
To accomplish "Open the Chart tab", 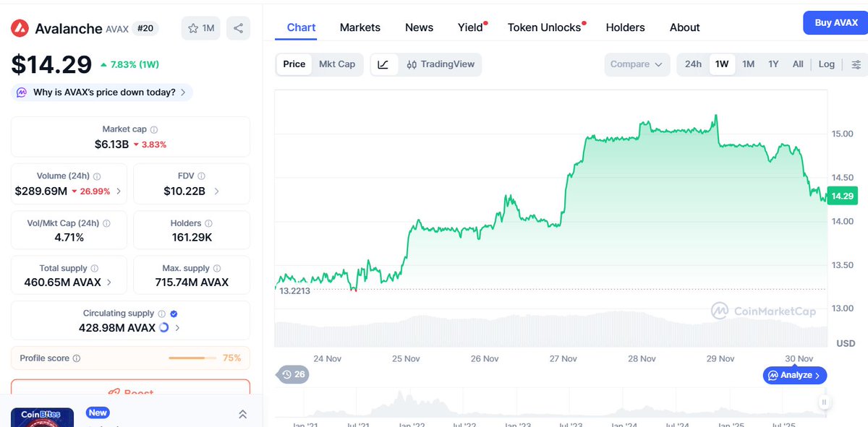I will tap(301, 27).
